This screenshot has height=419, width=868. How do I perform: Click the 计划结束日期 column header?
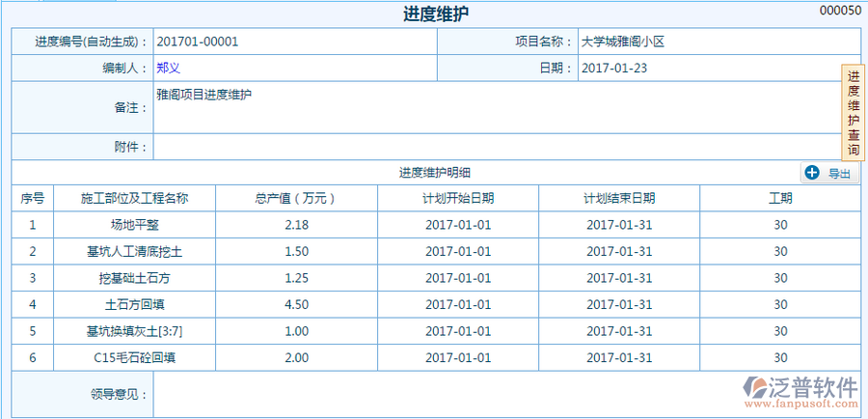tap(619, 198)
